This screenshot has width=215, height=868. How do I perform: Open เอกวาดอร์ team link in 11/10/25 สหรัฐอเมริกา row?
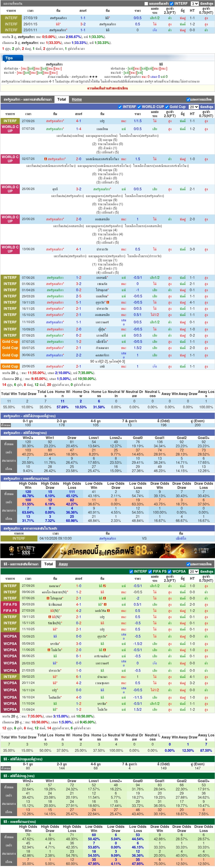tap(102, 322)
